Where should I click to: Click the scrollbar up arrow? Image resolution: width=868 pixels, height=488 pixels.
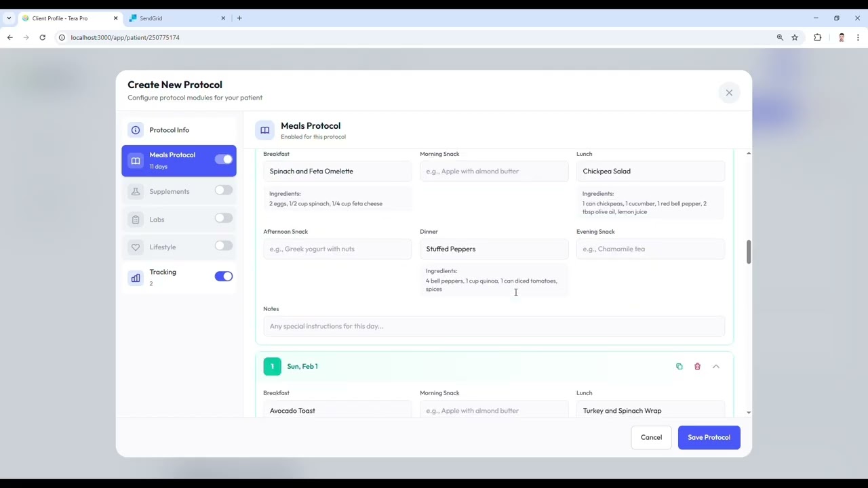click(x=749, y=154)
